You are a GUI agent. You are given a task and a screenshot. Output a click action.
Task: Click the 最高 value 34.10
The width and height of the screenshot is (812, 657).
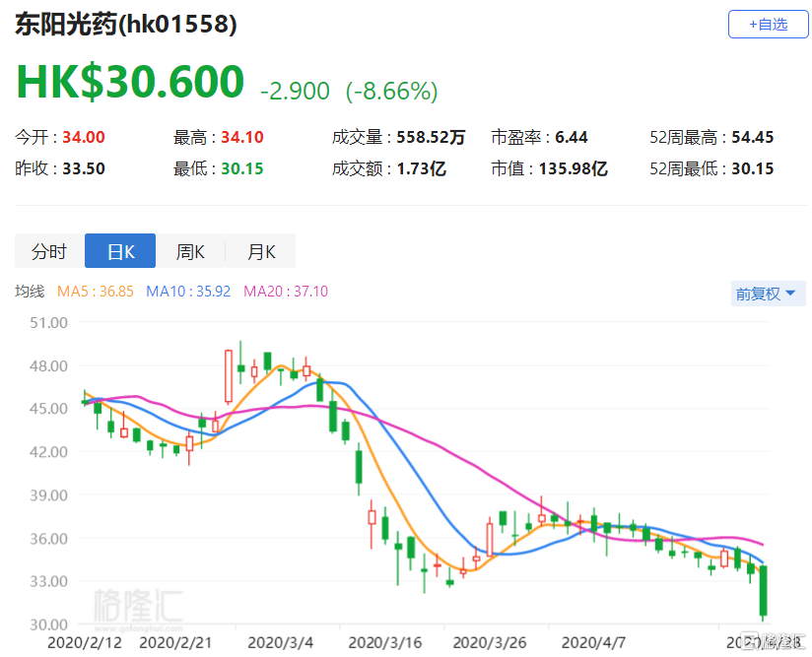[242, 137]
